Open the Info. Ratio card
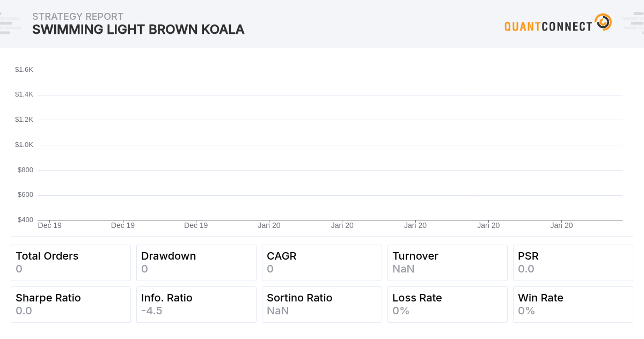644x339 pixels. pos(196,305)
